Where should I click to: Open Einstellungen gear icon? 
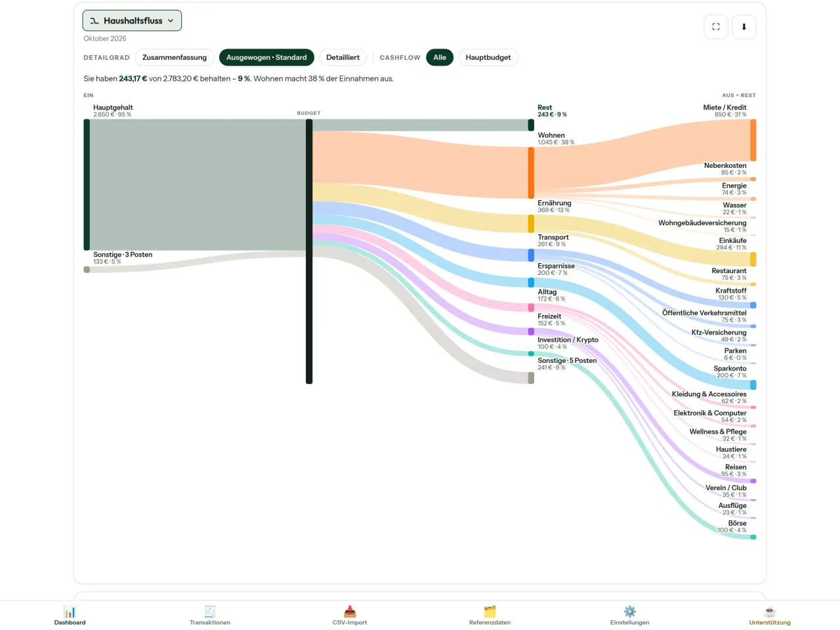point(630,612)
